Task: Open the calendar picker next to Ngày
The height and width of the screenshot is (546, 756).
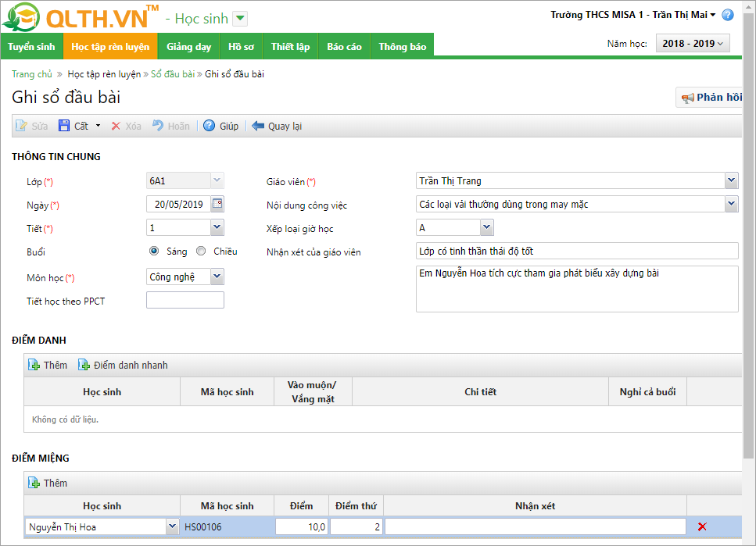Action: pyautogui.click(x=217, y=204)
